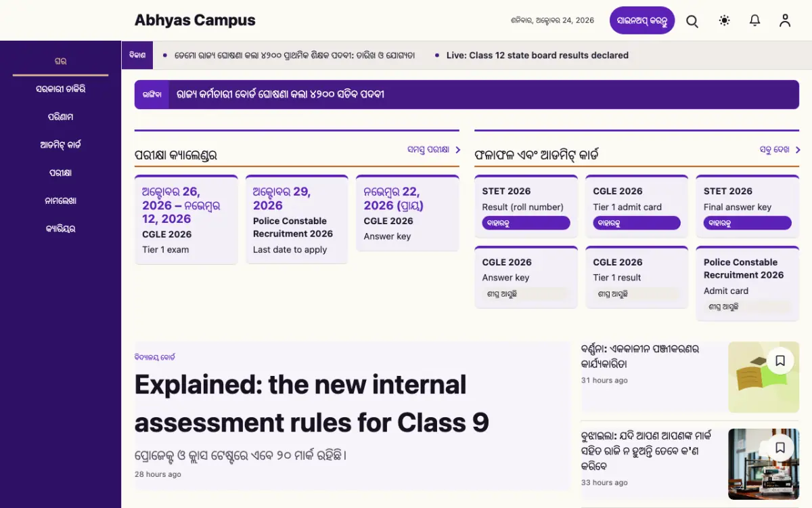Toggle the sun icon light/dark theme
The height and width of the screenshot is (508, 812).
[x=724, y=21]
